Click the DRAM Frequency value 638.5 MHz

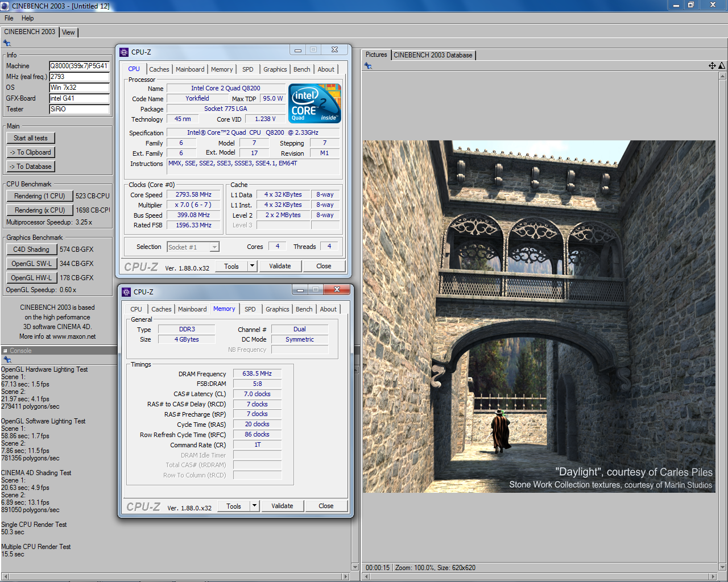257,373
